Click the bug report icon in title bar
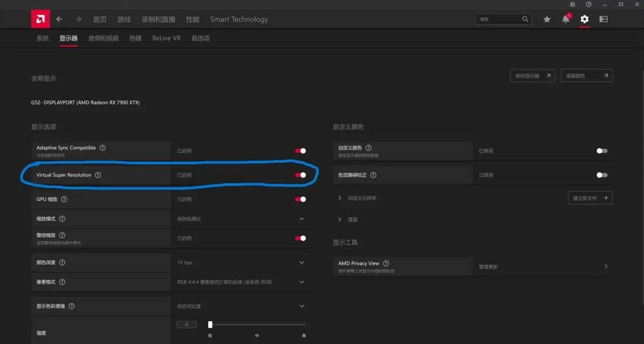 tap(572, 4)
